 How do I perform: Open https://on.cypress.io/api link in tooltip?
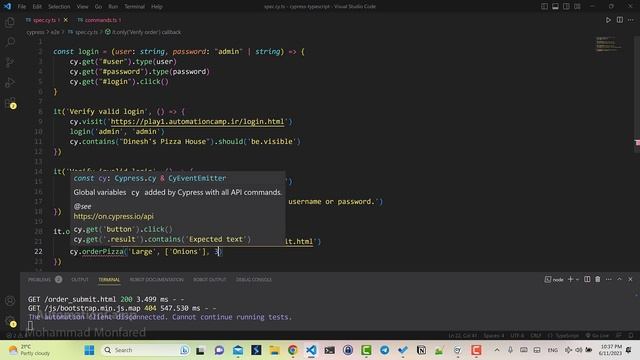click(x=113, y=216)
